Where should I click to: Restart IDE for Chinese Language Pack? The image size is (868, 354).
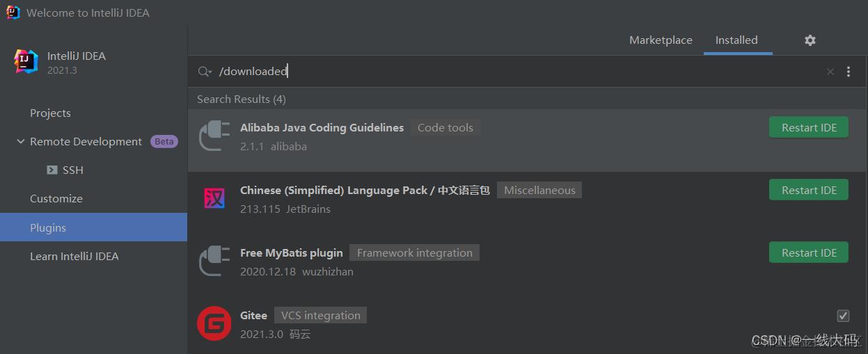pyautogui.click(x=809, y=190)
